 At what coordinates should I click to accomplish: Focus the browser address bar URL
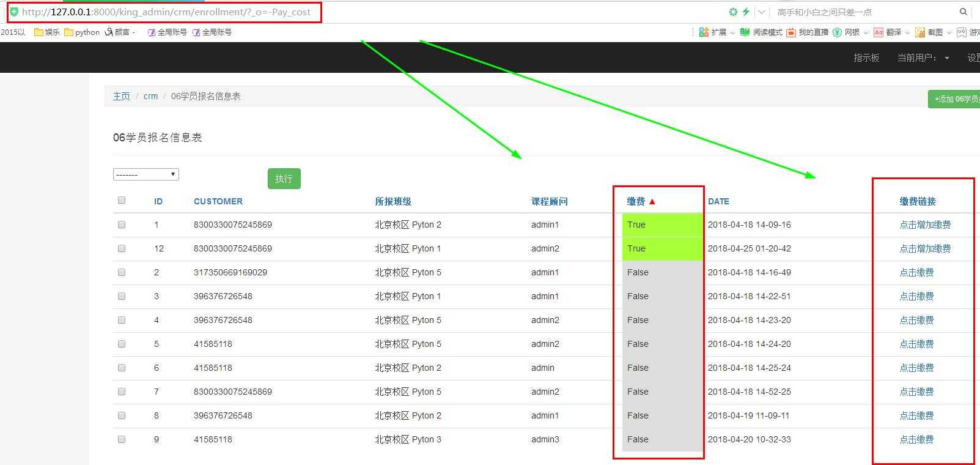[166, 12]
